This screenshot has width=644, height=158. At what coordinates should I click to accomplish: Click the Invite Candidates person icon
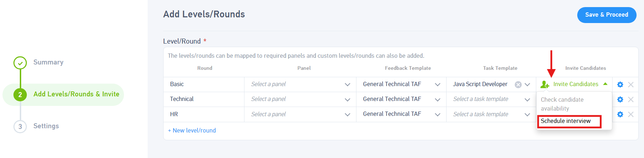click(545, 84)
